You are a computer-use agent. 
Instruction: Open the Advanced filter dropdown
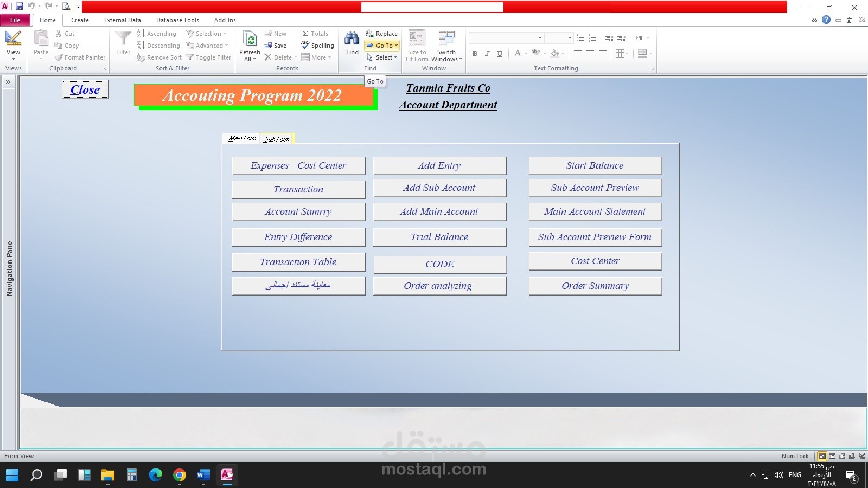coord(207,46)
